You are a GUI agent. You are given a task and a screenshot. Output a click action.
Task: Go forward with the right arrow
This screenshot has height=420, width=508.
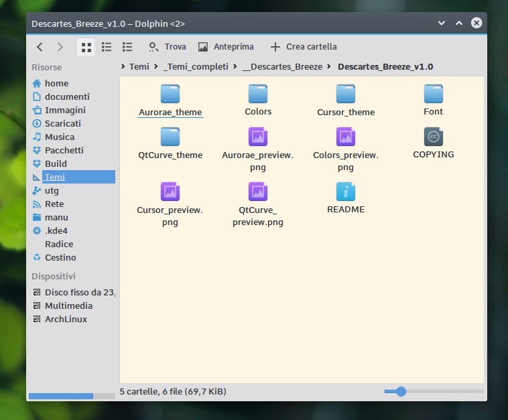[60, 47]
